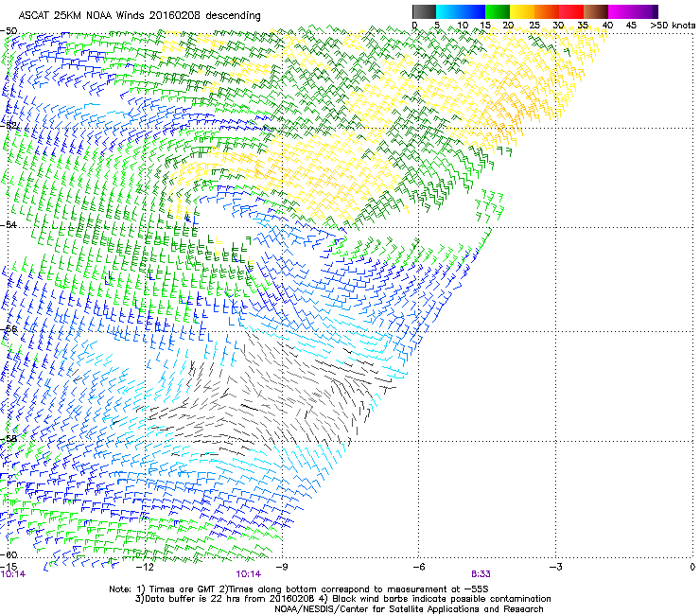Screen dimensions: 700x615
Task: Click the '-58' latitude axis label
Action: [9, 439]
